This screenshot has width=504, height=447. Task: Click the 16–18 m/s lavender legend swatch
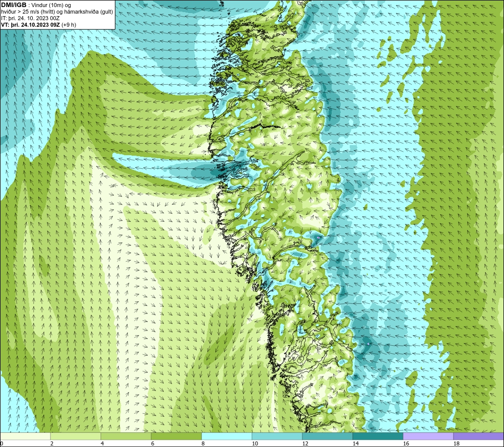pyautogui.click(x=428, y=436)
